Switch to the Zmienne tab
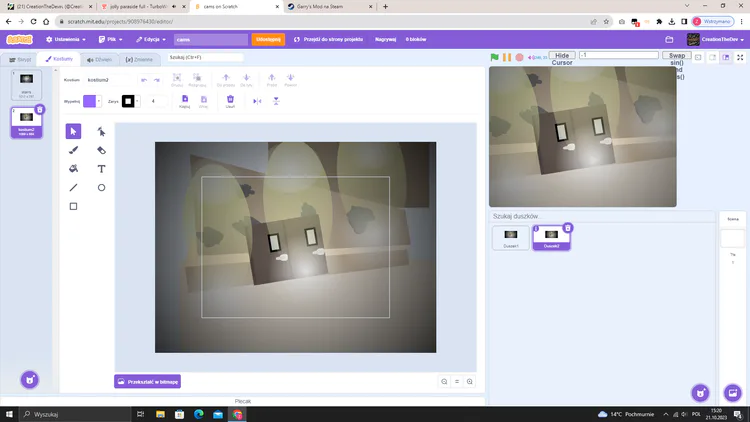 click(139, 59)
